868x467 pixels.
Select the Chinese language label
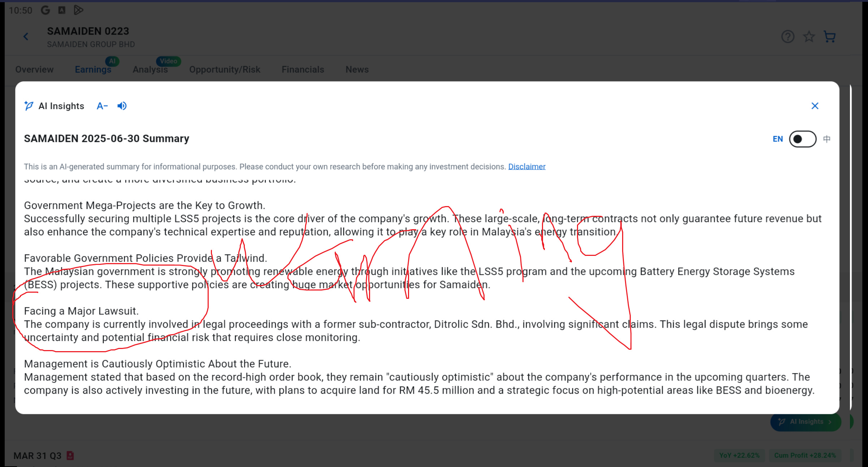click(x=827, y=139)
